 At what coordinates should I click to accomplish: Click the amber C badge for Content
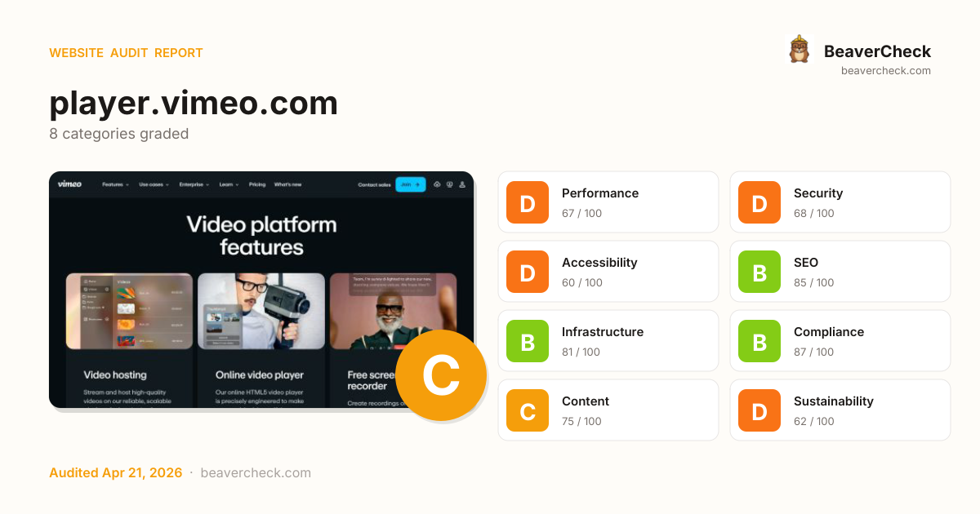[528, 410]
